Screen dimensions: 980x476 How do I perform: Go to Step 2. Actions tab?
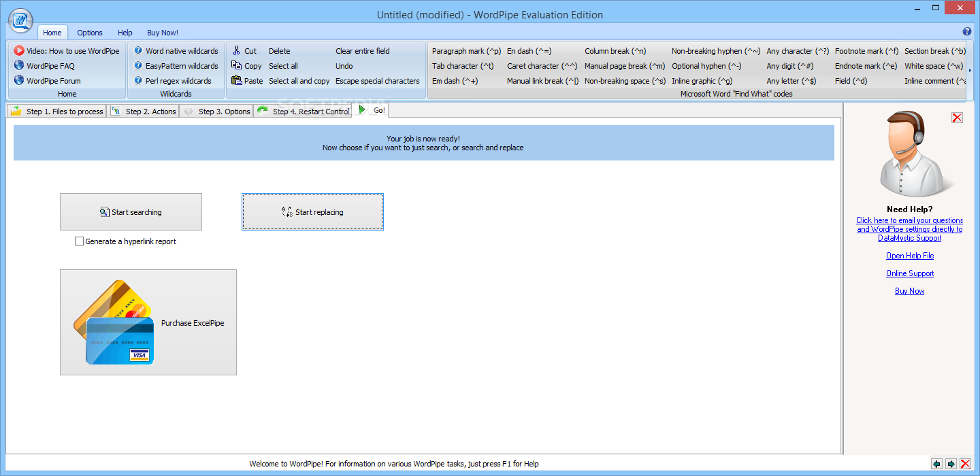(x=144, y=111)
